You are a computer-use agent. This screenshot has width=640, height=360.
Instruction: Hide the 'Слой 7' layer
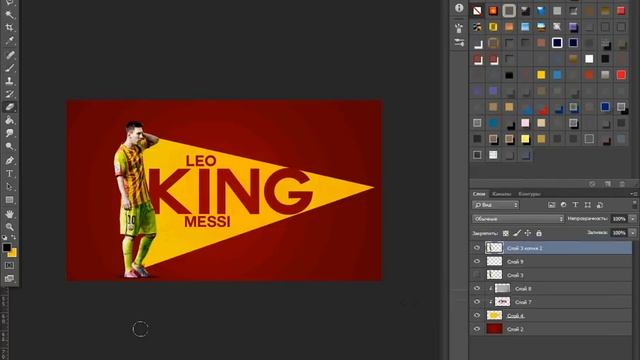(477, 302)
